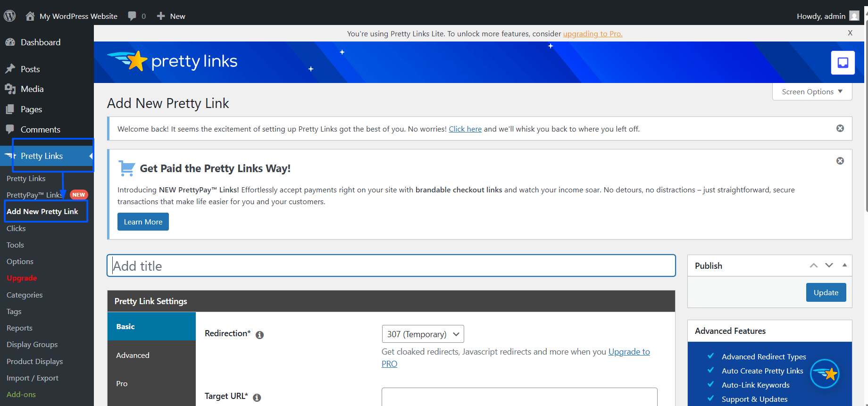The height and width of the screenshot is (406, 868).
Task: Select Add New Pretty Link submenu
Action: click(x=42, y=211)
